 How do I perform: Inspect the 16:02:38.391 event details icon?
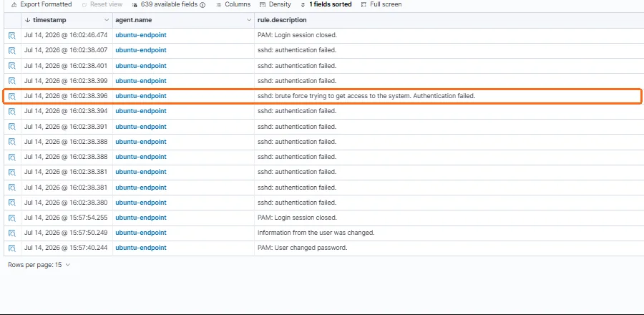12,127
